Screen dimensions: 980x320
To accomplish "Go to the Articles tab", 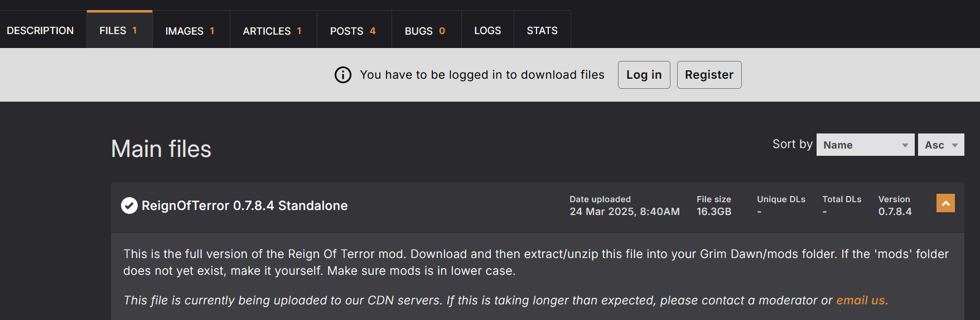I will [x=273, y=31].
